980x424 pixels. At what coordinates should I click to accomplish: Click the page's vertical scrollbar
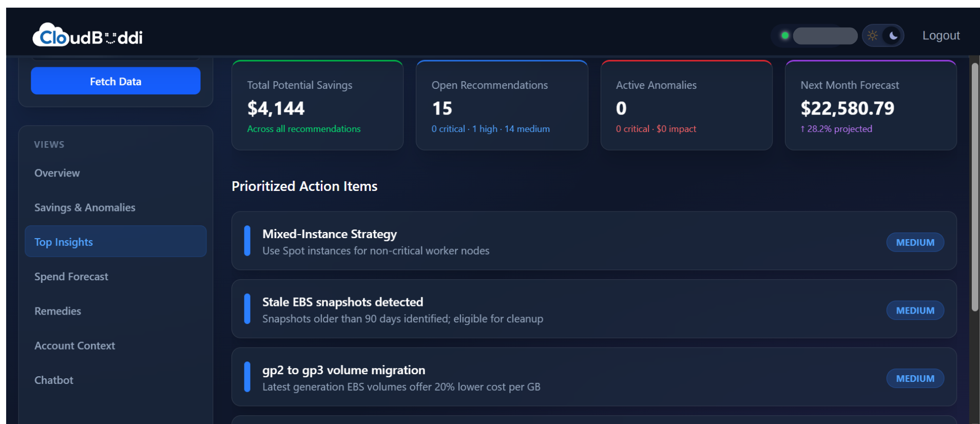coord(975,187)
